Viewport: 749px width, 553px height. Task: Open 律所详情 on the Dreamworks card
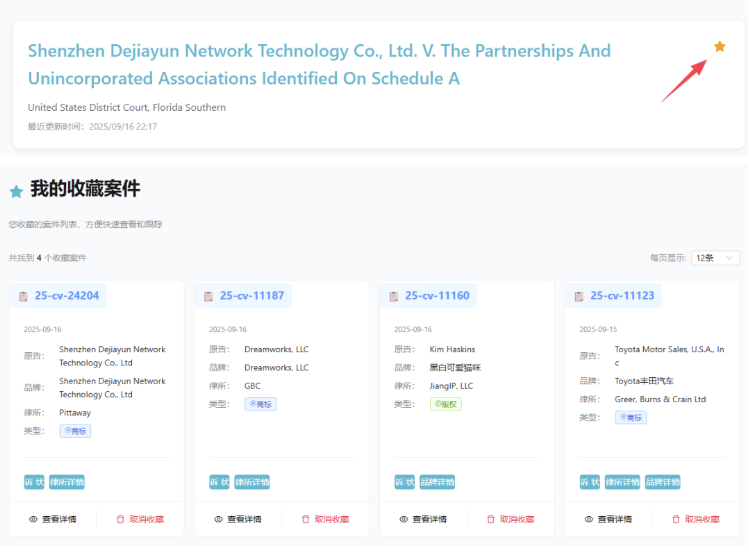coord(252,482)
